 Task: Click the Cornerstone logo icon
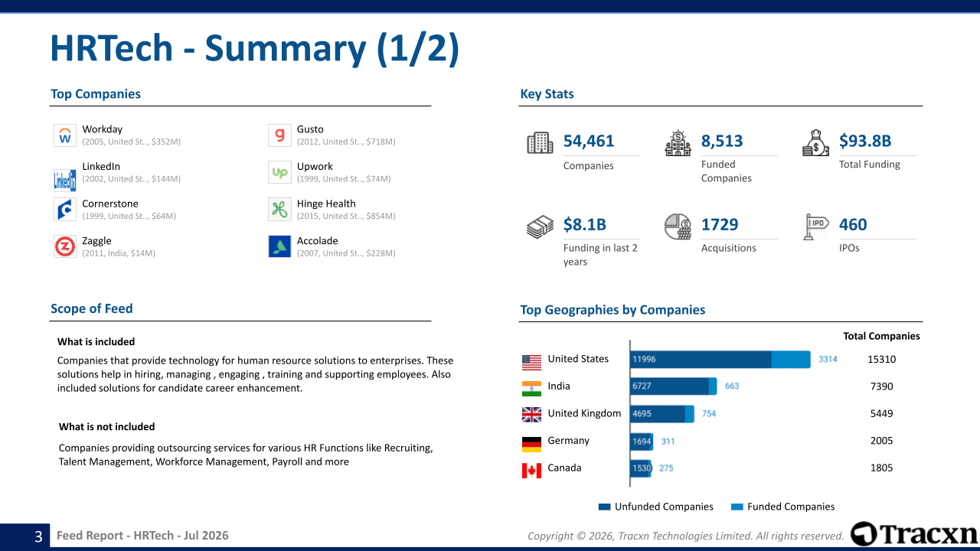pos(65,210)
